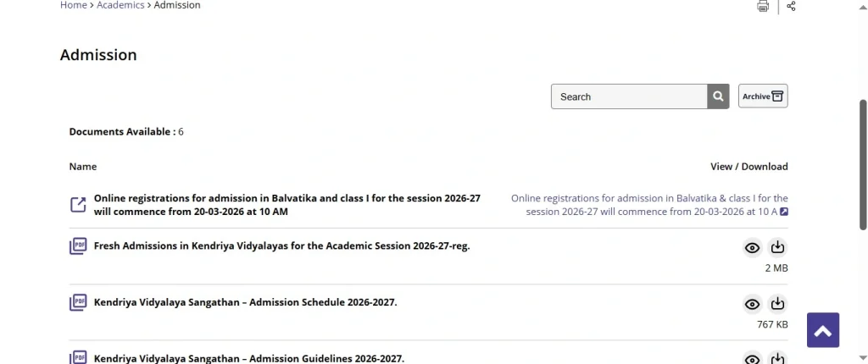This screenshot has width=868, height=364.
Task: Download the Admission Schedule 2026-2027 PDF
Action: (777, 305)
